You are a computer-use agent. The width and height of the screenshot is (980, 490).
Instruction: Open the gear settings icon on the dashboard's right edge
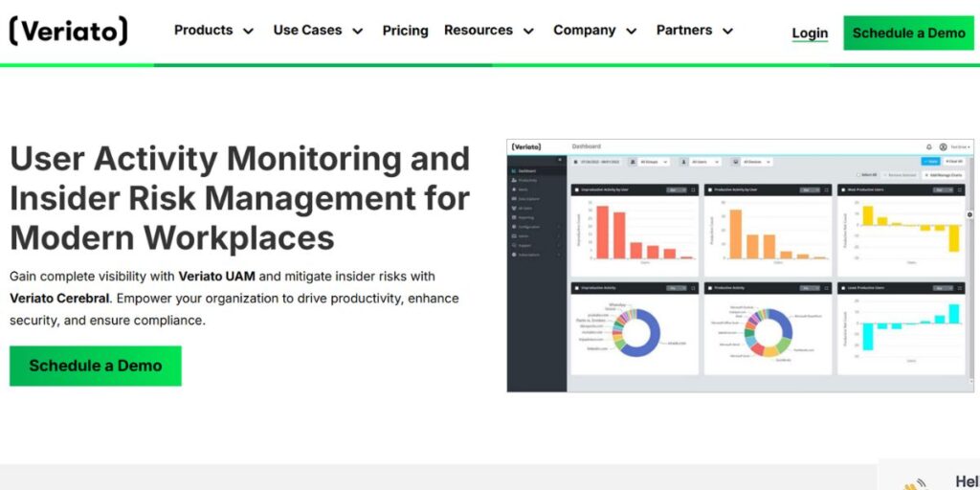coord(969,214)
